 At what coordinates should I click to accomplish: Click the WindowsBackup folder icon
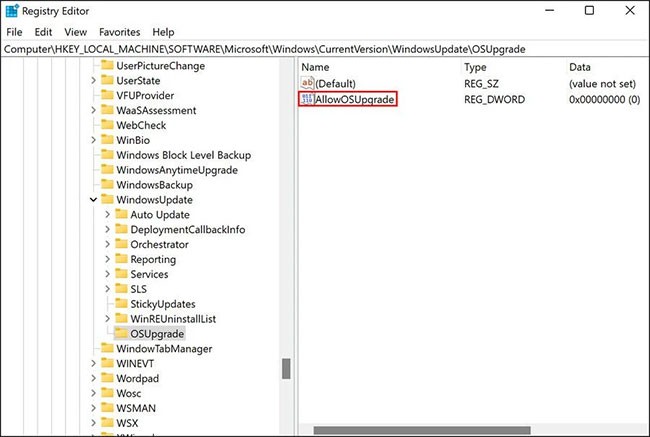click(107, 185)
